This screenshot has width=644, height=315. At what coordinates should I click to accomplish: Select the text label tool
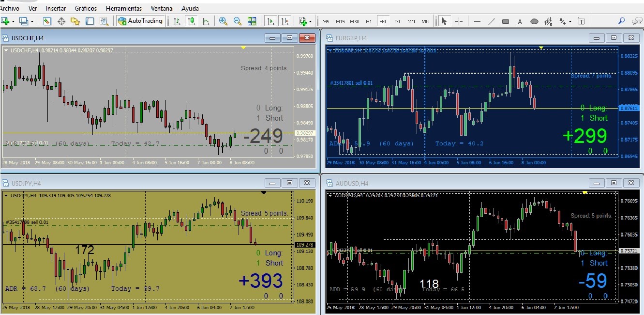coord(581,21)
